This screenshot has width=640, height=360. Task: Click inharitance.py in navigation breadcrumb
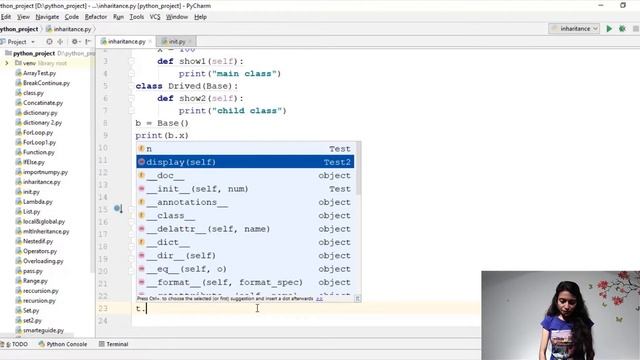69,29
